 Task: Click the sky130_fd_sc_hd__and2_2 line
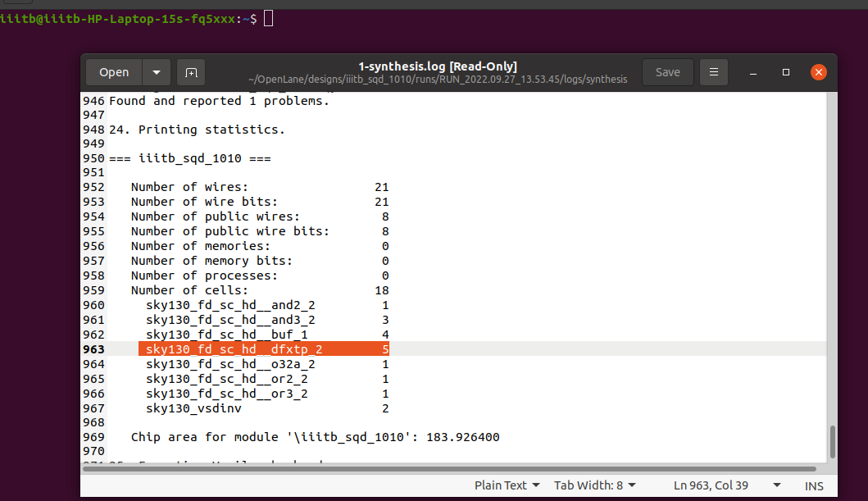coord(267,305)
